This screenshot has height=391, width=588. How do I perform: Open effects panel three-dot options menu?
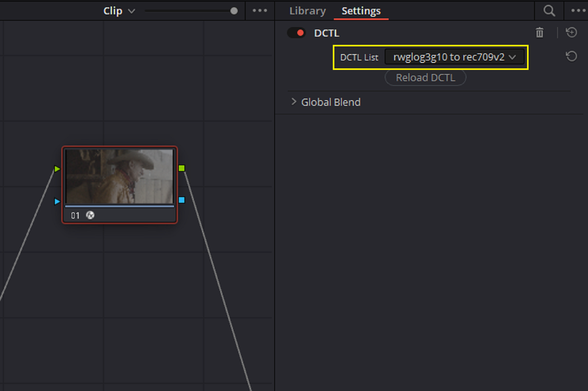coord(577,11)
